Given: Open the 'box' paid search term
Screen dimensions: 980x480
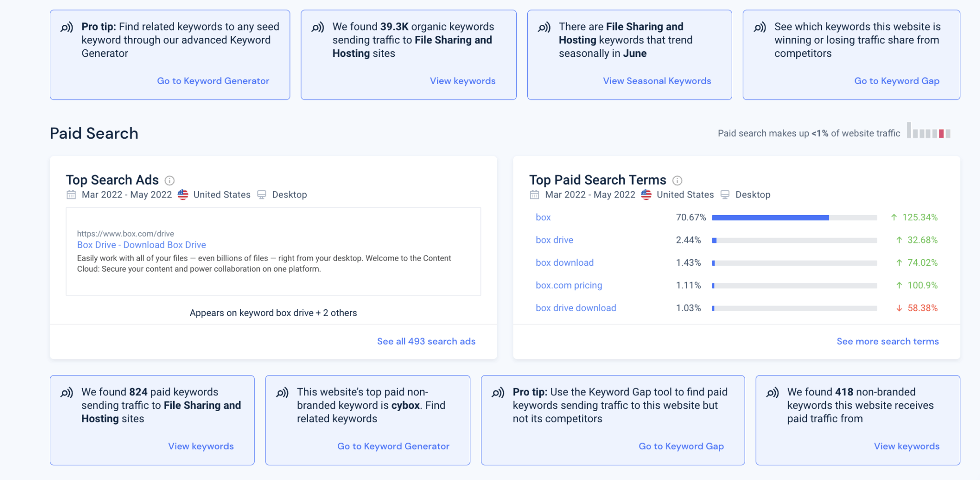Looking at the screenshot, I should click(x=543, y=217).
